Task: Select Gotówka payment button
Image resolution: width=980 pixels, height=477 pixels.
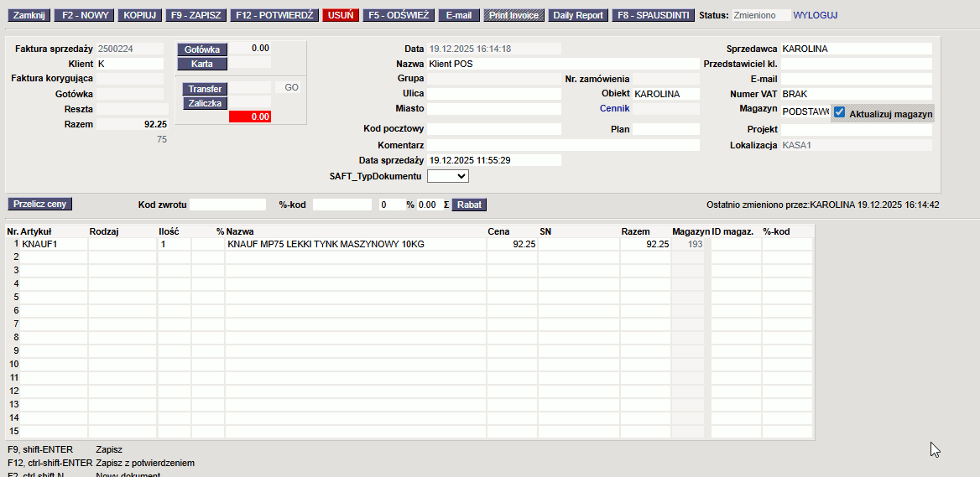Action: 201,49
